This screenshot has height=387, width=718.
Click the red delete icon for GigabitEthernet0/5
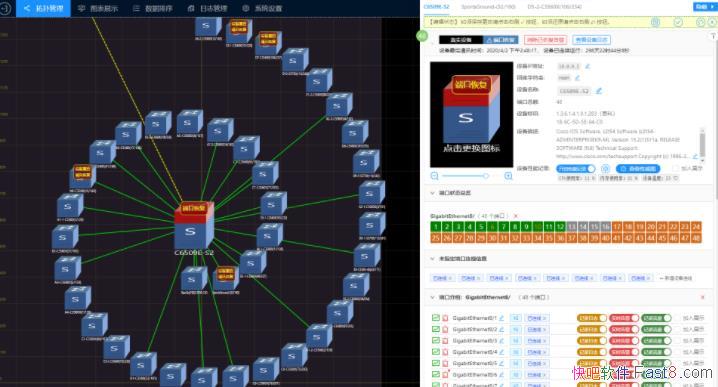445,363
